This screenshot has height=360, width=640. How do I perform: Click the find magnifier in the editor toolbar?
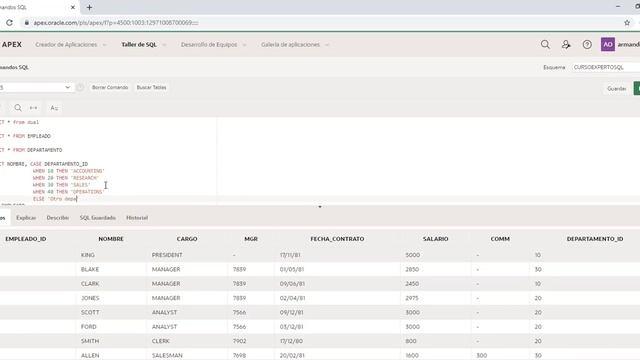(x=18, y=108)
